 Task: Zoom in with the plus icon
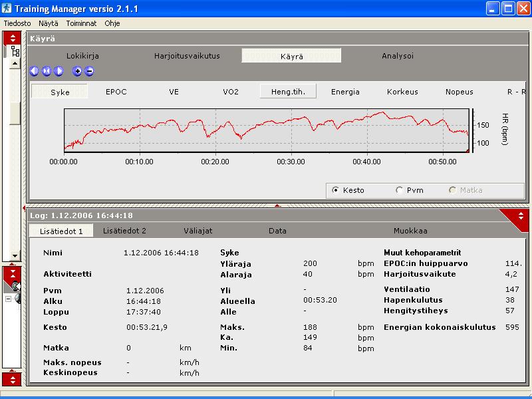coord(77,71)
